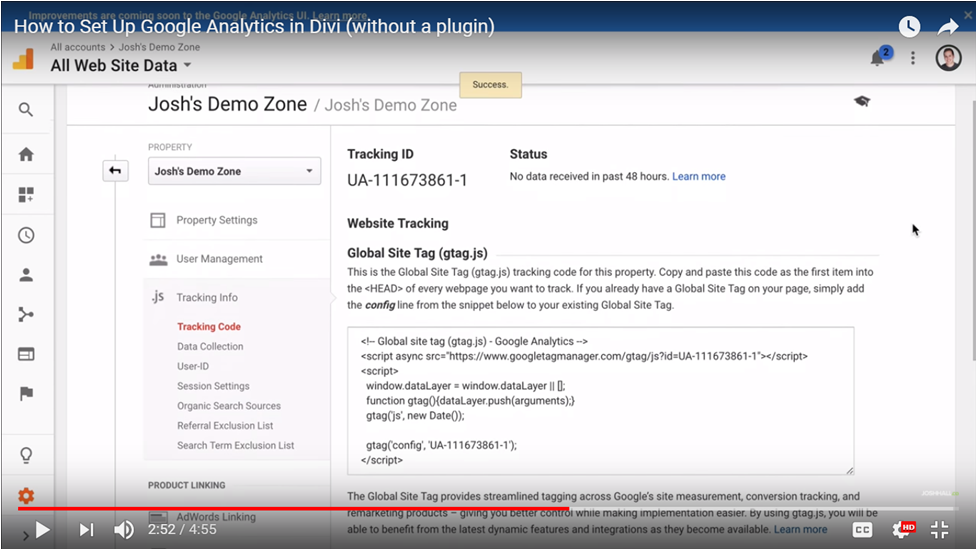Mute the video volume

click(124, 530)
